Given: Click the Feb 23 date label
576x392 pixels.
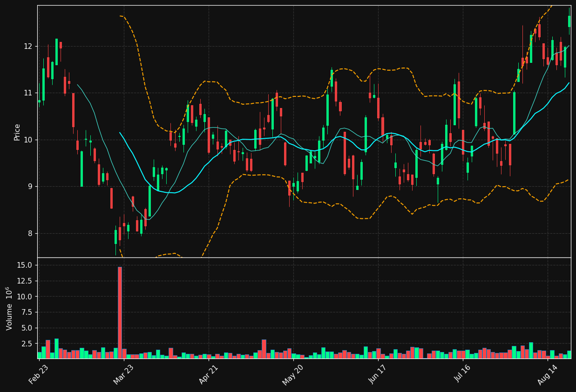Looking at the screenshot, I should [38, 374].
